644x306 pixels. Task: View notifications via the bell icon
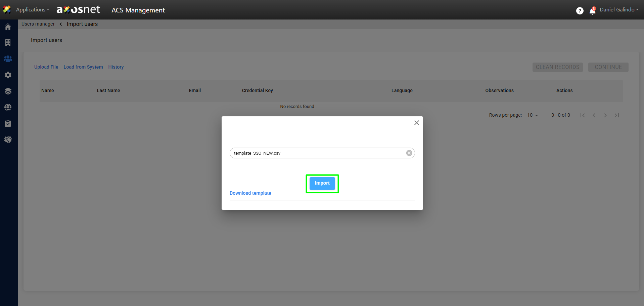pos(592,11)
